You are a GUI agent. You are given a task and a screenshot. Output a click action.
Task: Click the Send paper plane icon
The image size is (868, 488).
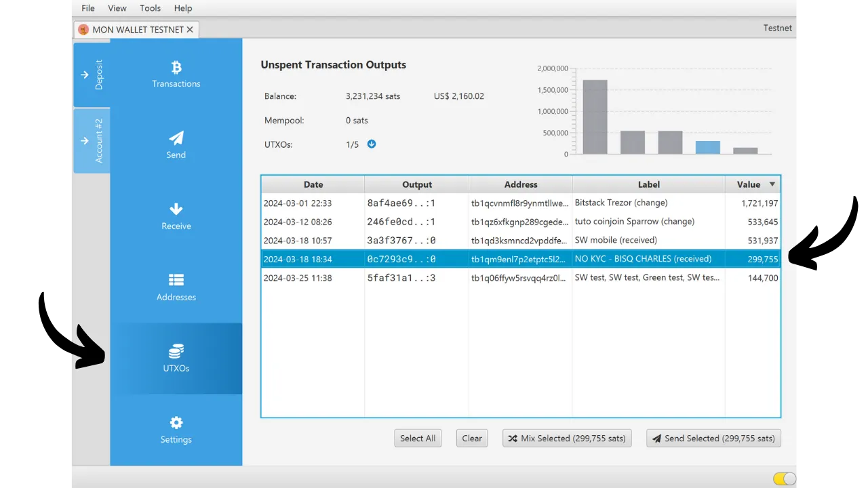pos(176,138)
